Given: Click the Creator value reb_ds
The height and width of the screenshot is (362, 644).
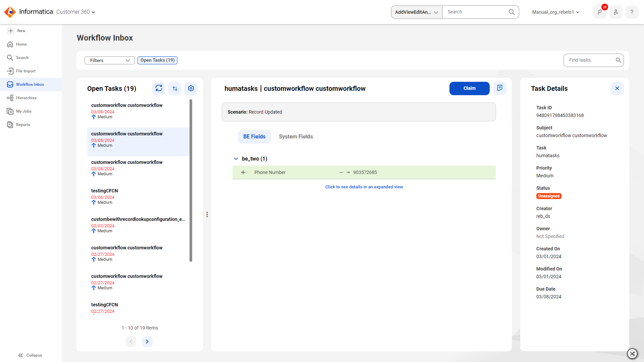Looking at the screenshot, I should (x=543, y=216).
